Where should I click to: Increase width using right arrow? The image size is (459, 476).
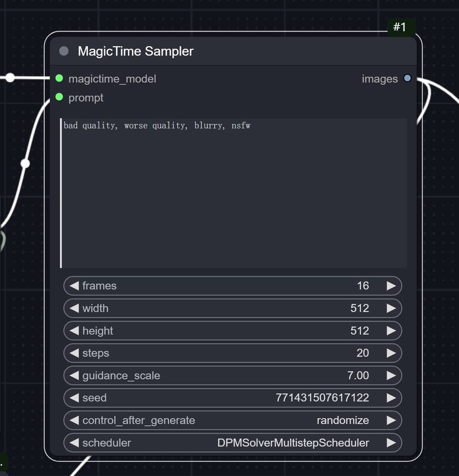pos(391,308)
